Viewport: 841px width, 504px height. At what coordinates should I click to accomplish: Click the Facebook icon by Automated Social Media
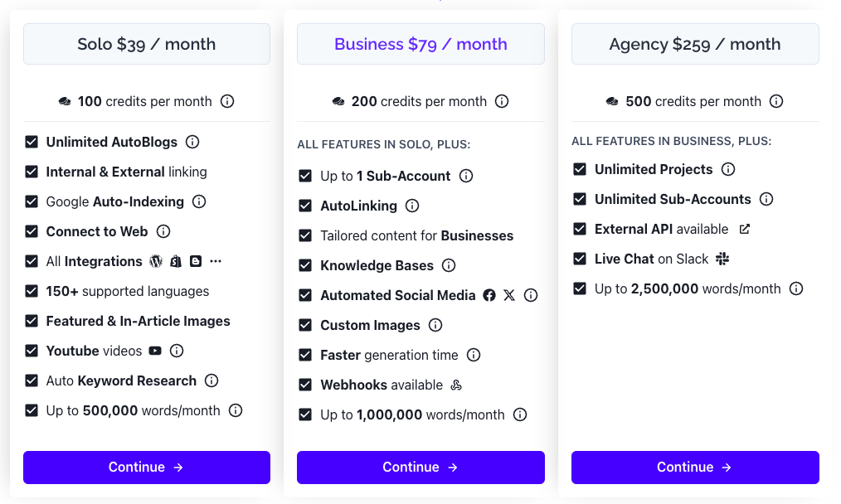(x=489, y=295)
